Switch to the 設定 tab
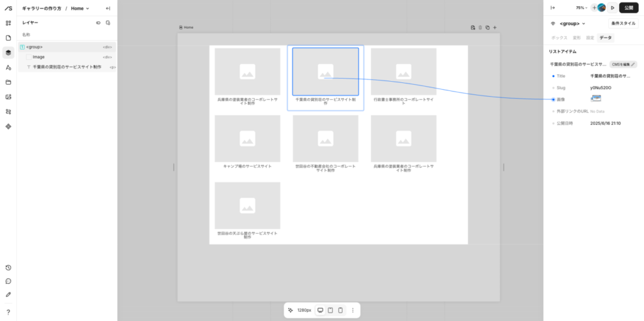Image resolution: width=644 pixels, height=321 pixels. (590, 38)
